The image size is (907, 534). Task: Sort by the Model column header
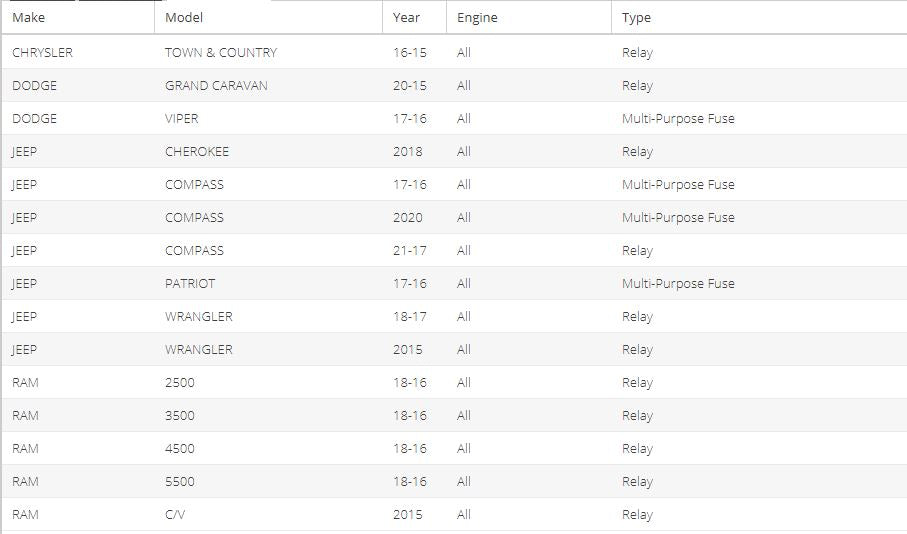tap(268, 17)
